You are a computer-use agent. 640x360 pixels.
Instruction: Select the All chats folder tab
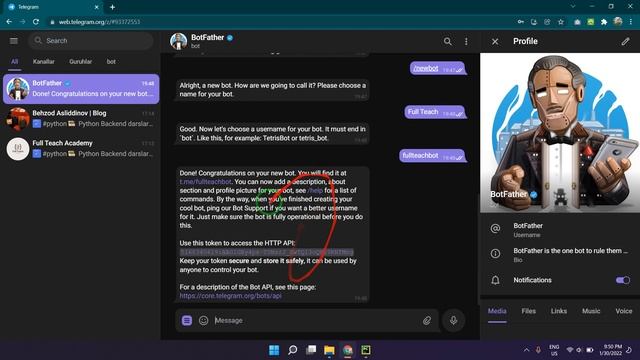(x=15, y=62)
